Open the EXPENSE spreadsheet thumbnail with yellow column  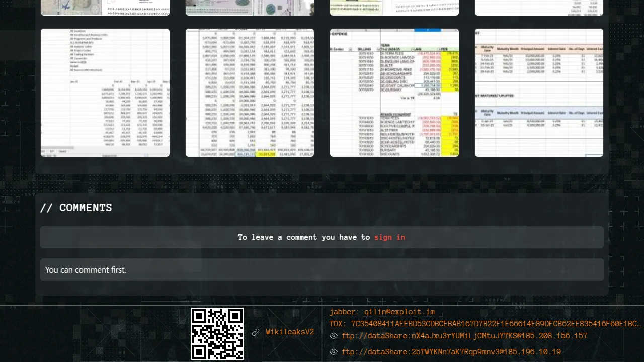394,93
